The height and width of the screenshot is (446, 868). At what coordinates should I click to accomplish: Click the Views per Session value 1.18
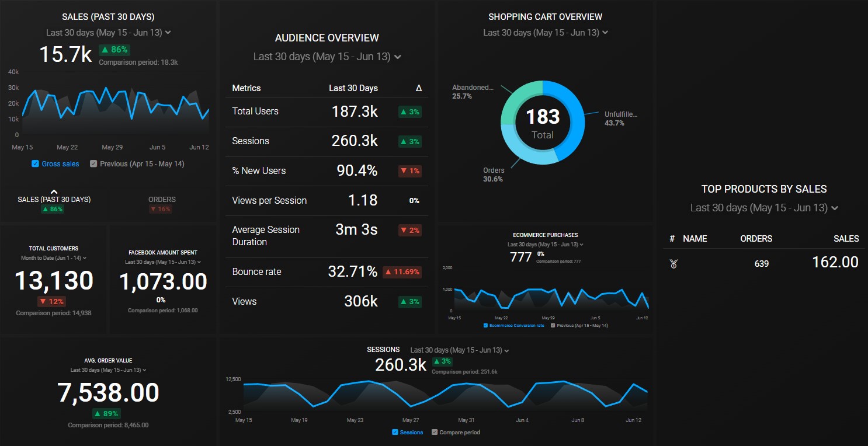[363, 200]
